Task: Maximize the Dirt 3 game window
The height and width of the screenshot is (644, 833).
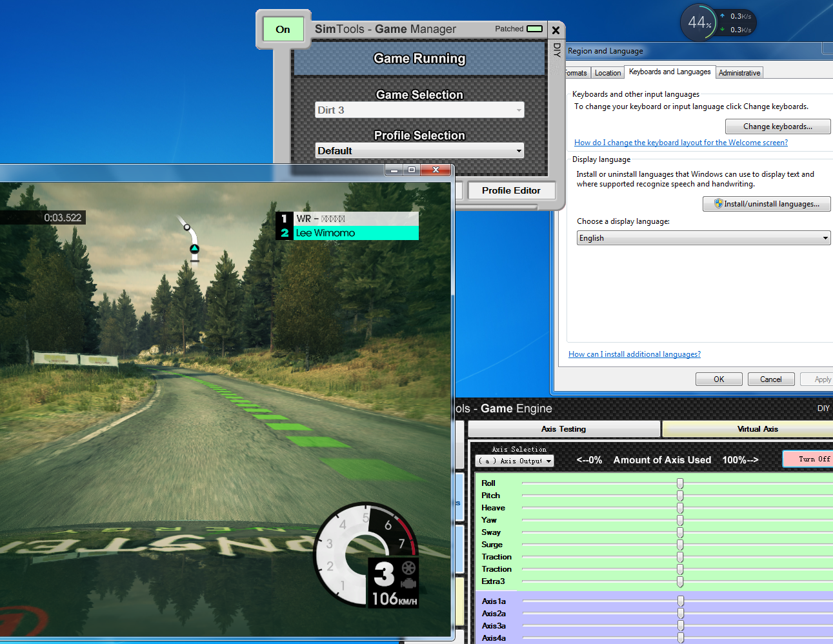Action: click(x=412, y=170)
